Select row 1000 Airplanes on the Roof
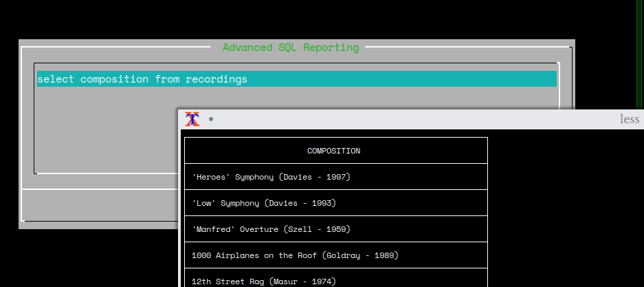The width and height of the screenshot is (644, 287). pos(336,255)
